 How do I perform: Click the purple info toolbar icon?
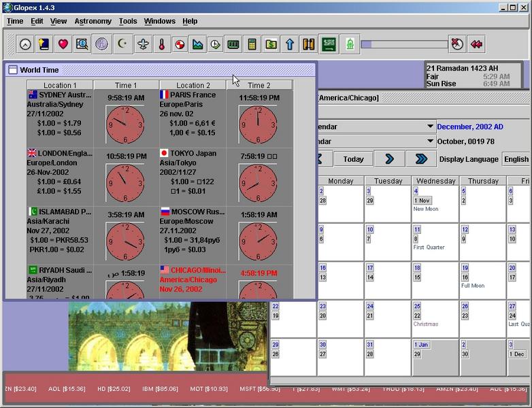coord(101,44)
